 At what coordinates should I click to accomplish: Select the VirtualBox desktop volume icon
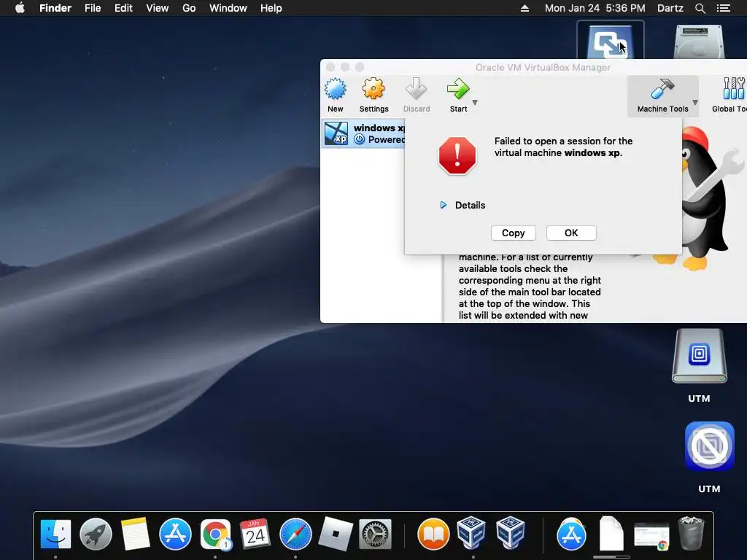tap(611, 41)
